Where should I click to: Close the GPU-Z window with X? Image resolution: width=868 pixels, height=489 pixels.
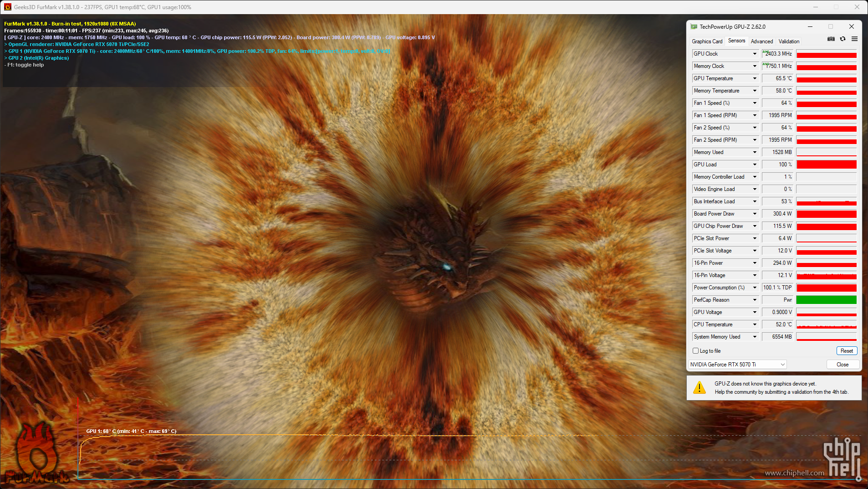[x=851, y=27]
